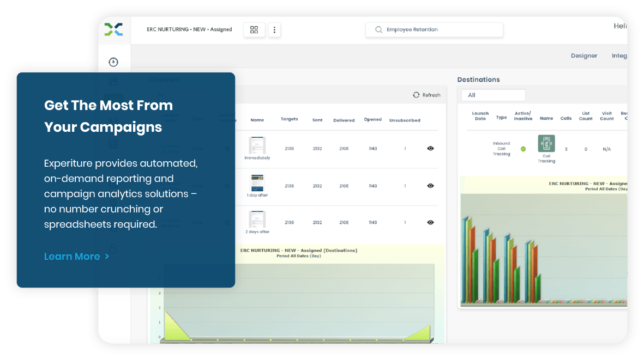This screenshot has width=644, height=360.
Task: Toggle the eye icon for the 2 days after row
Action: [430, 222]
